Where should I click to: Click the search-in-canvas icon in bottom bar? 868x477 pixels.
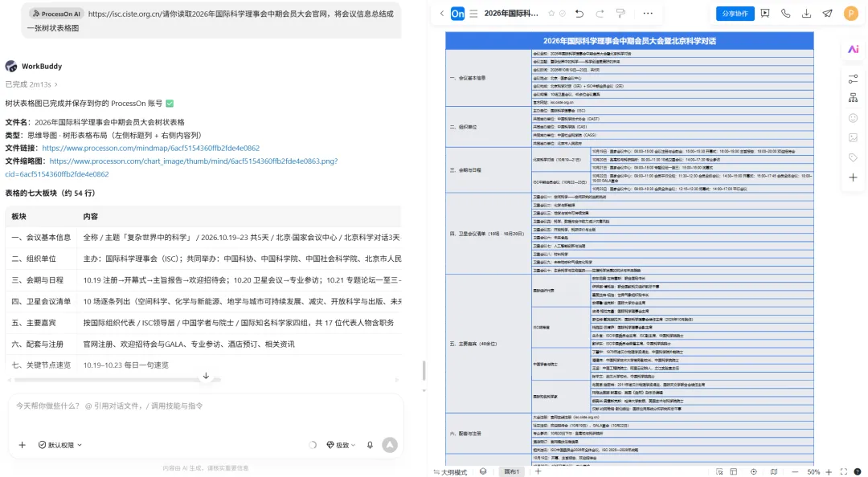[719, 472]
